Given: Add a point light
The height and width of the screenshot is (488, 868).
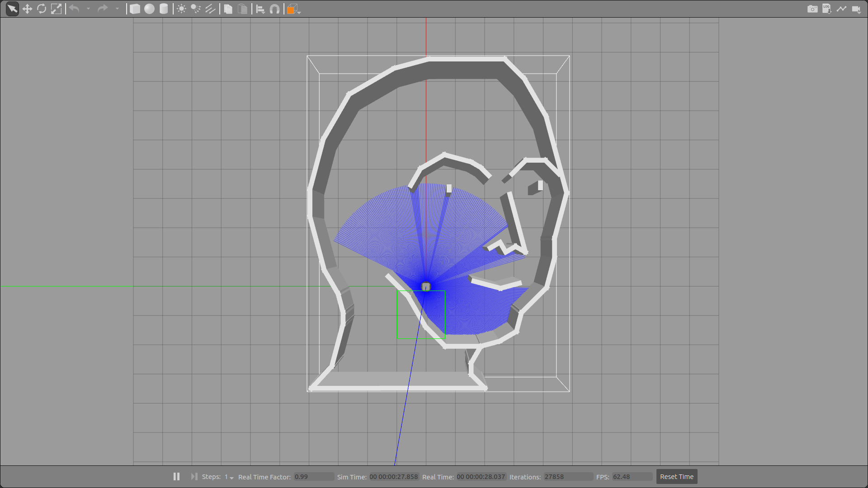Looking at the screenshot, I should [181, 9].
